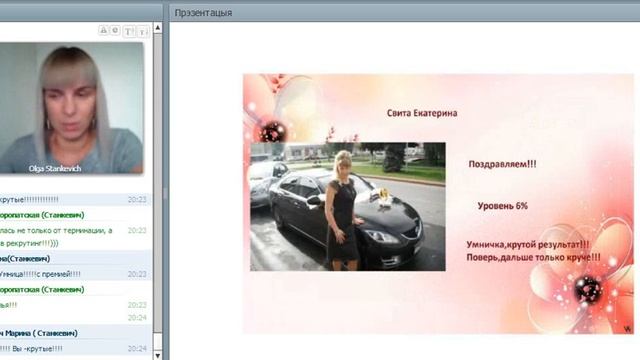Viewport: 640px width, 360px height.
Task: Click the 20:24 timestamp beside 'Вы -крутые'
Action: [x=137, y=349]
